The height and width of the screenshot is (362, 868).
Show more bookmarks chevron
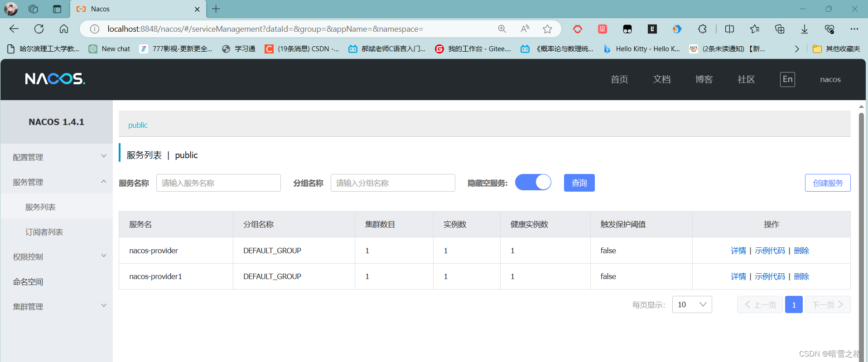797,49
